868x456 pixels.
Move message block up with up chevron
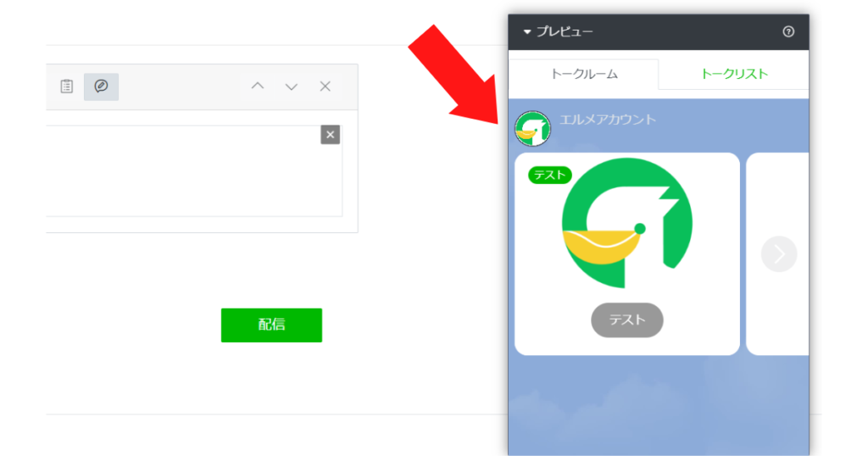click(x=258, y=86)
